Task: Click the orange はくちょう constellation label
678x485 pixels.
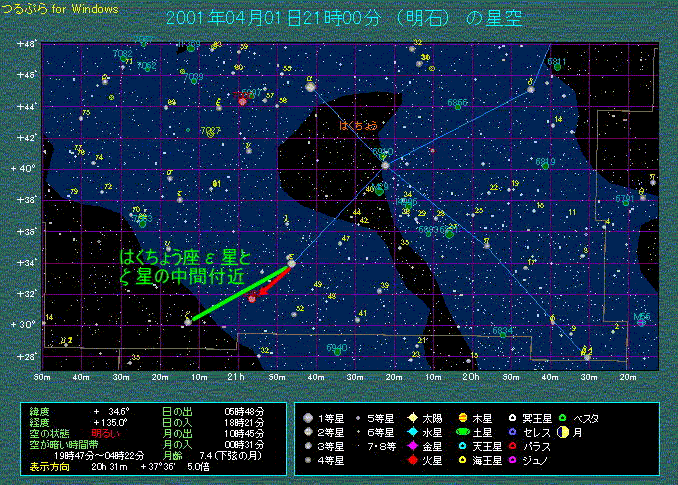Action: 359,125
